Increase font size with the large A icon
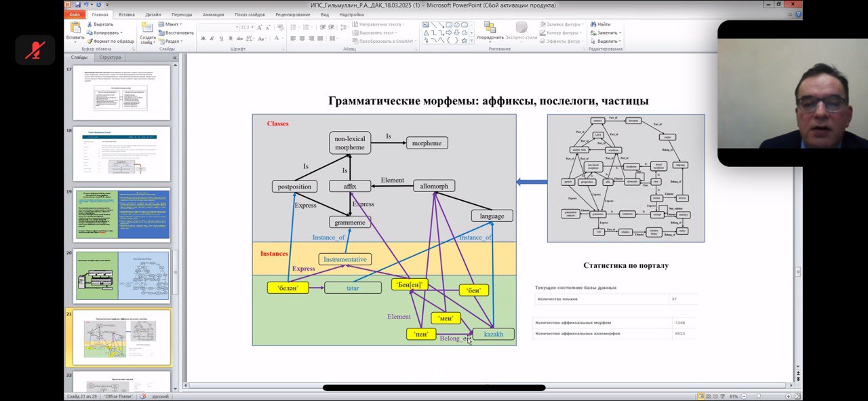868x401 pixels. click(260, 28)
